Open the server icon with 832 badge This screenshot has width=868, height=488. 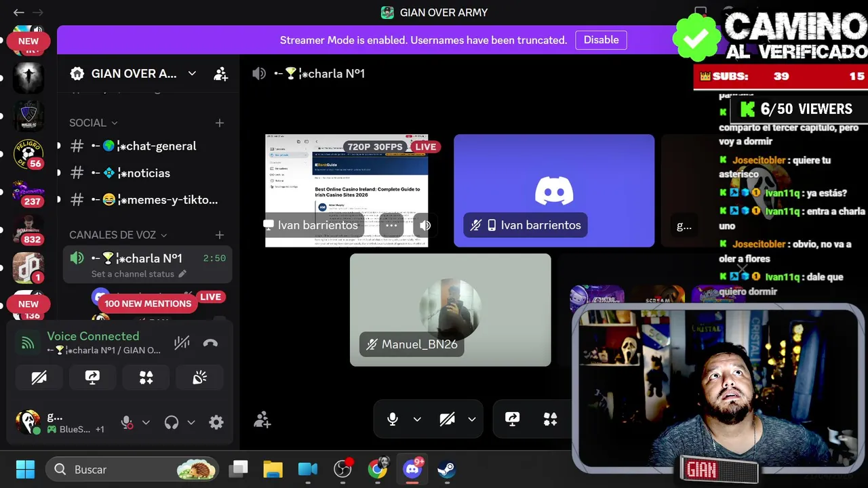(x=28, y=230)
